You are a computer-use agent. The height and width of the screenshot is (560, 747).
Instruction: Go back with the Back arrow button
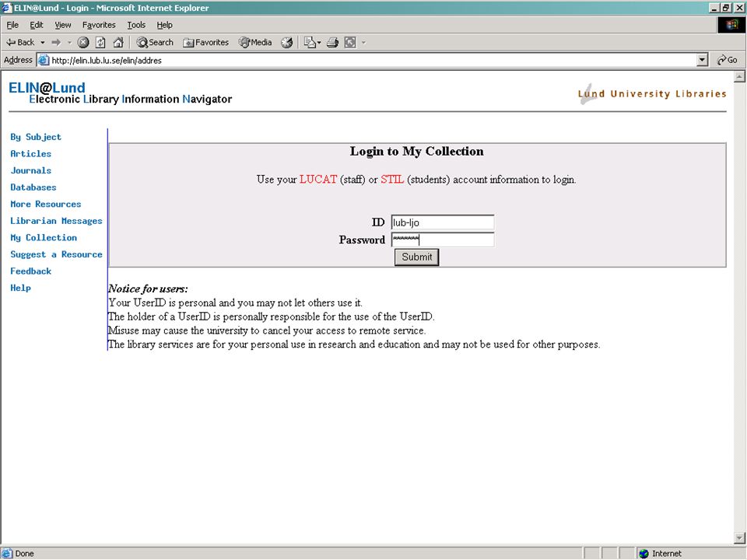click(x=20, y=42)
